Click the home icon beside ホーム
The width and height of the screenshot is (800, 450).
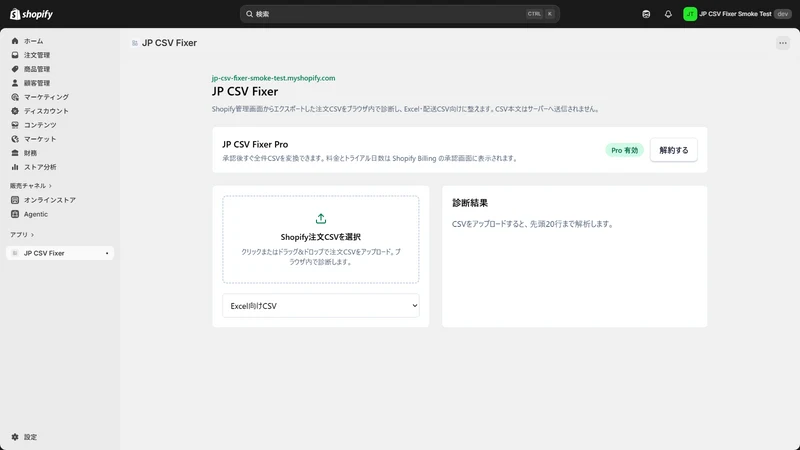(15, 41)
